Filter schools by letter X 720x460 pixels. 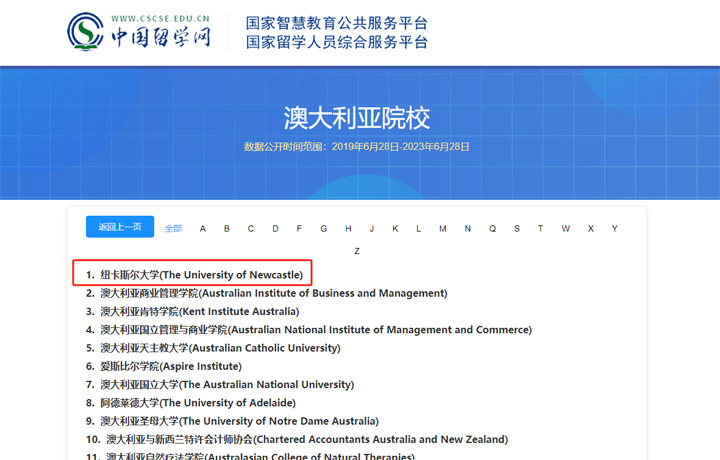[591, 229]
